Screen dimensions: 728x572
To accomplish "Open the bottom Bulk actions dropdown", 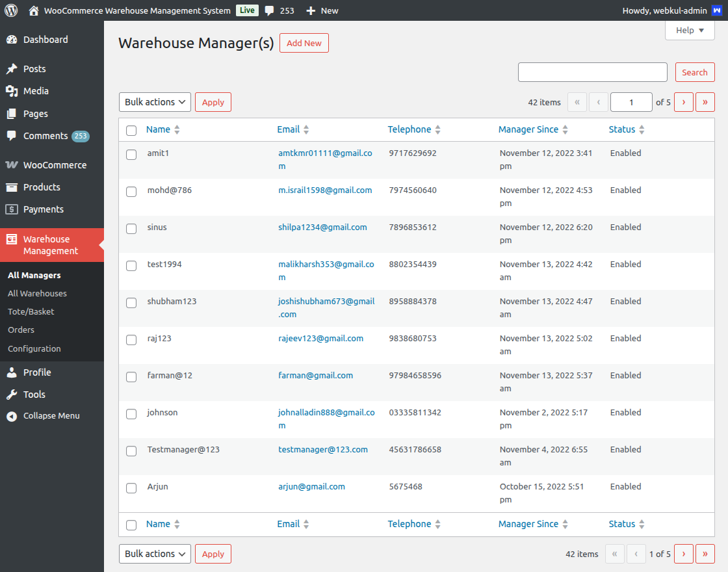I will pyautogui.click(x=155, y=554).
